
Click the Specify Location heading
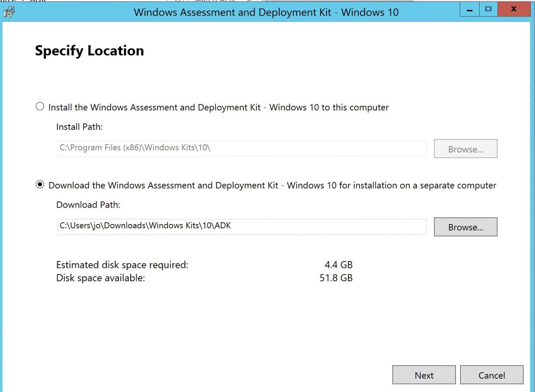pos(89,50)
